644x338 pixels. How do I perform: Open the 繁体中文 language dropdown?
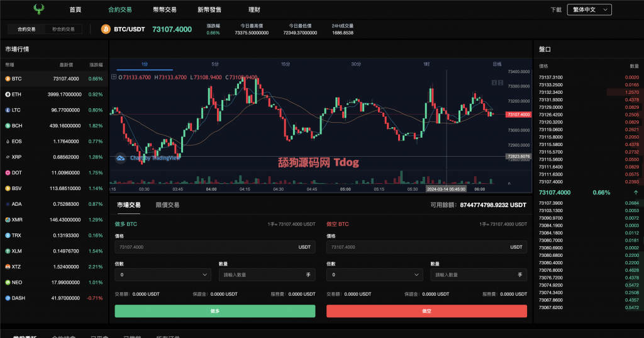[x=589, y=9]
